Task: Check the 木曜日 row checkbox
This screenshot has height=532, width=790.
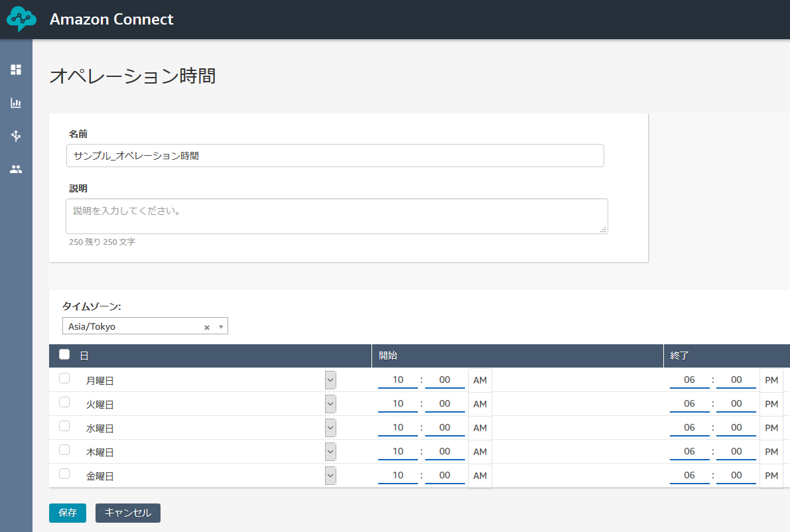Action: pos(64,450)
